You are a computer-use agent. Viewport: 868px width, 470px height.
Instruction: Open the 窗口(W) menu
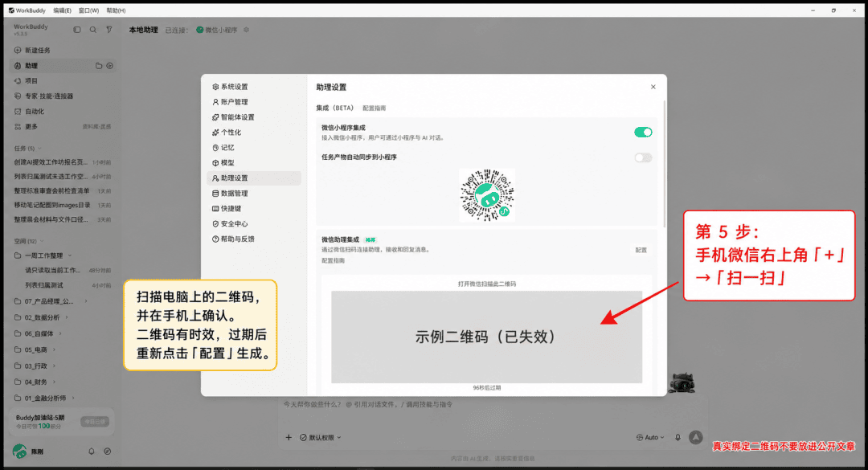88,10
